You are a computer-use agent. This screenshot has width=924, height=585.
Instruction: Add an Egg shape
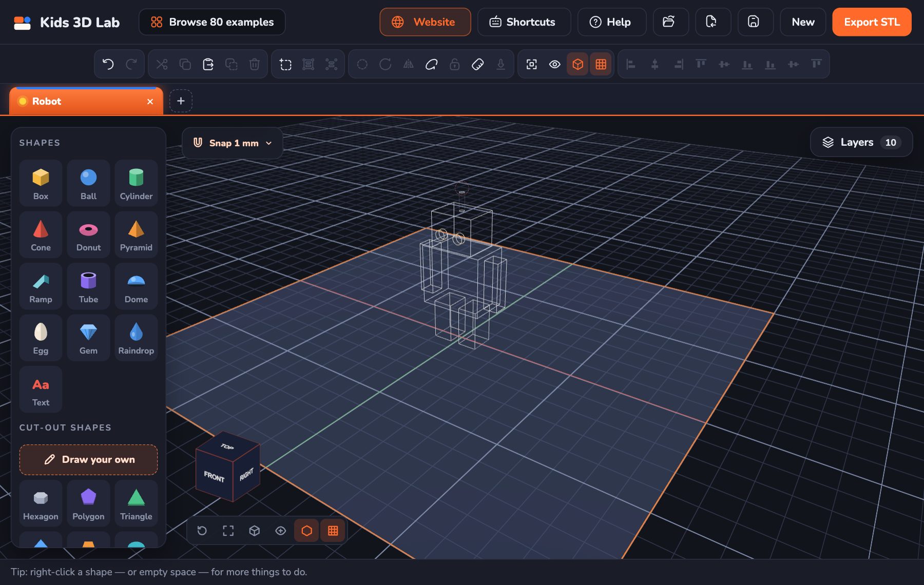[41, 338]
